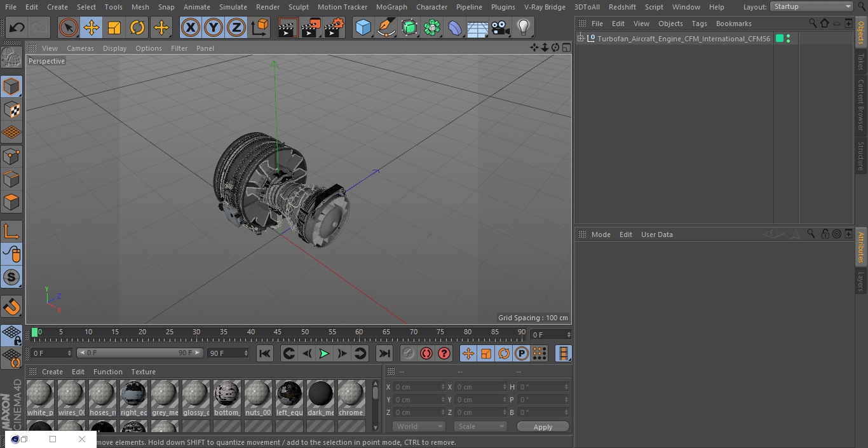Play the animation forward
This screenshot has height=448, width=868.
pos(324,353)
